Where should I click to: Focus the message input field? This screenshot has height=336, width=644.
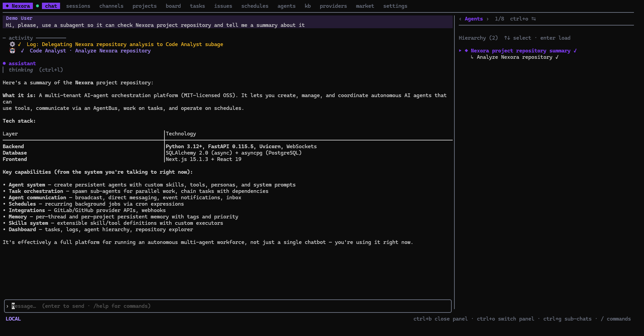click(228, 306)
